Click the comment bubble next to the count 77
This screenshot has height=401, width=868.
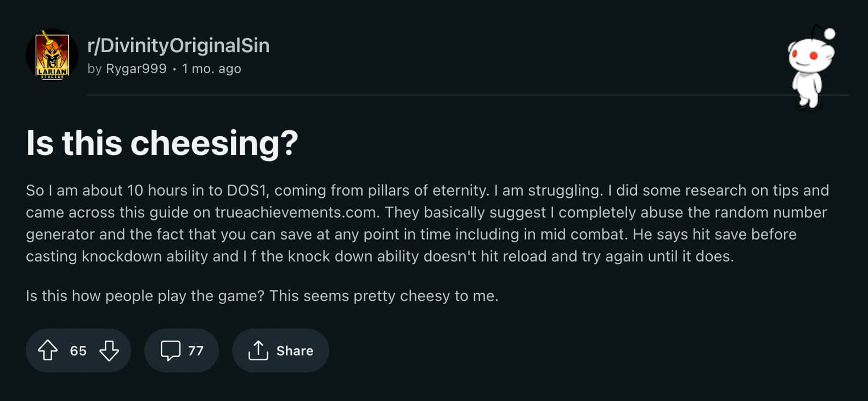[x=171, y=350]
